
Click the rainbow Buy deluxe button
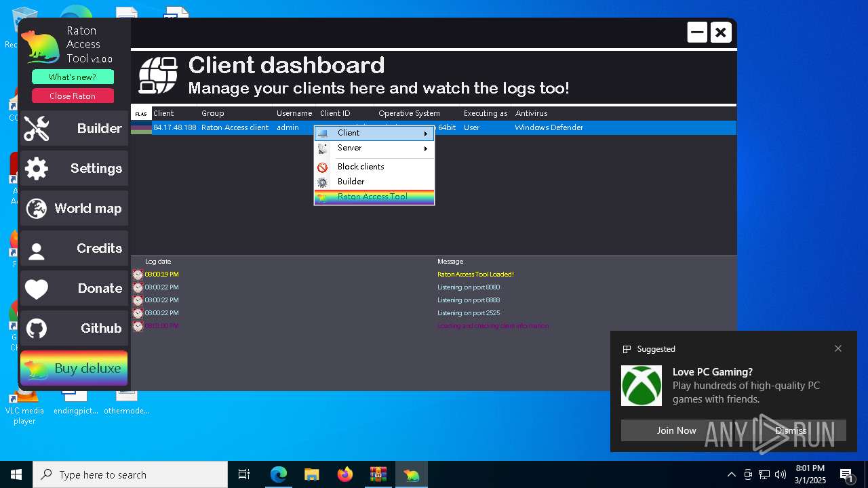point(74,368)
